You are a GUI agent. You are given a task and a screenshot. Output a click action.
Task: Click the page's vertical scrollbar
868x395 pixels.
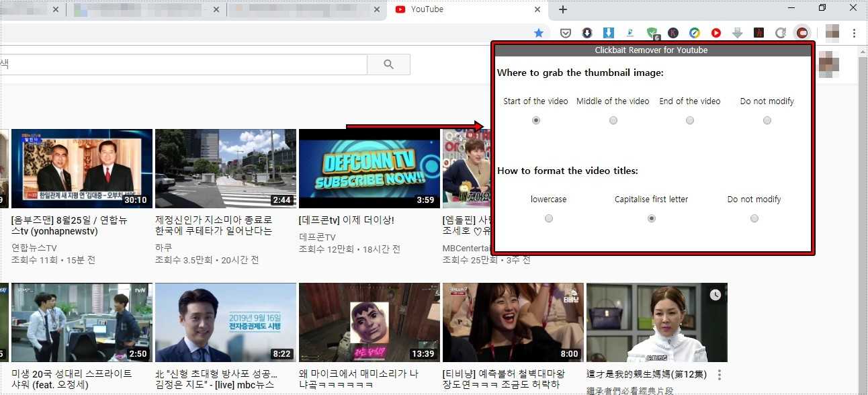[863, 220]
